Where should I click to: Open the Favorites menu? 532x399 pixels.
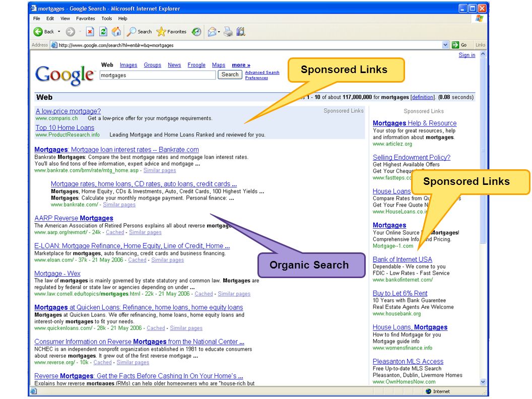coord(86,18)
